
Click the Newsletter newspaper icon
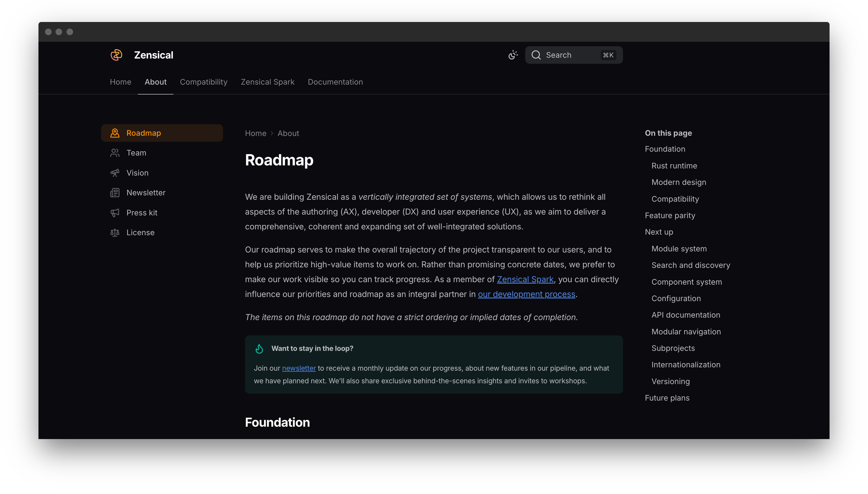pyautogui.click(x=115, y=193)
